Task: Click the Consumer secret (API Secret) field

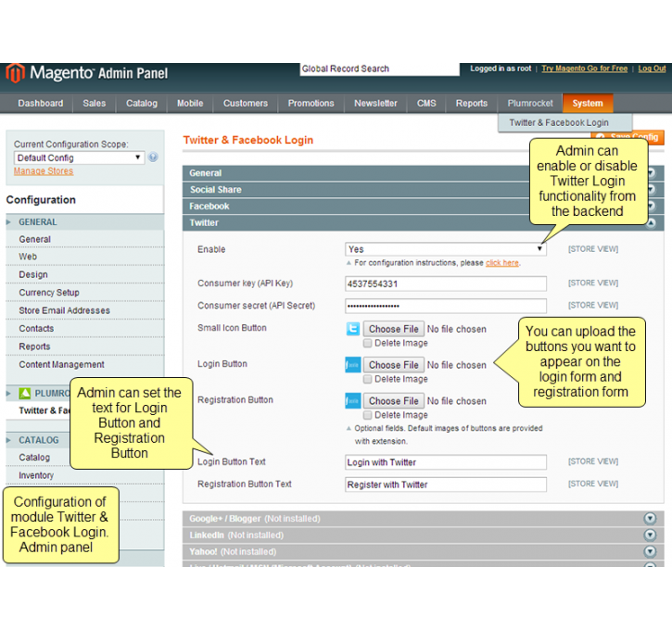Action: (x=445, y=306)
